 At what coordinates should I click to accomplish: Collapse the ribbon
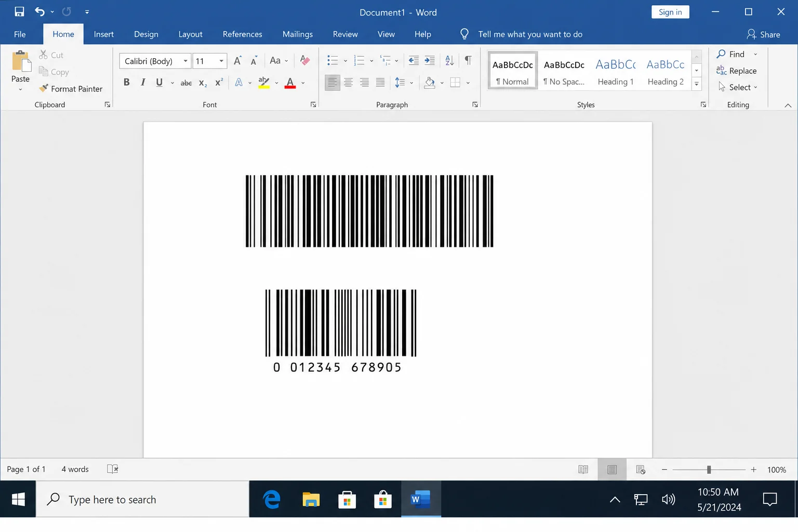(x=788, y=105)
